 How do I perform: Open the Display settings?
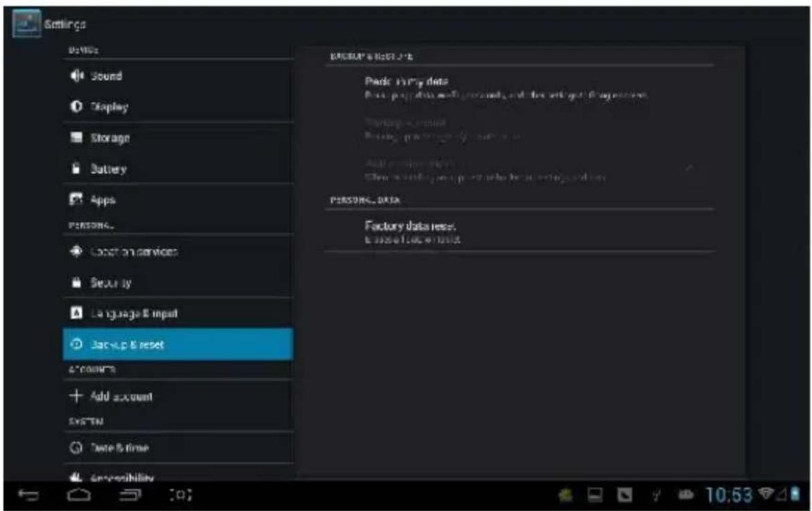[x=178, y=107]
